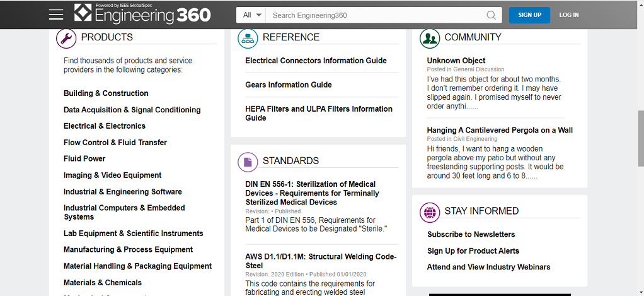Open the Fluid Power product category
Viewport: 644px width, 296px height.
84,159
